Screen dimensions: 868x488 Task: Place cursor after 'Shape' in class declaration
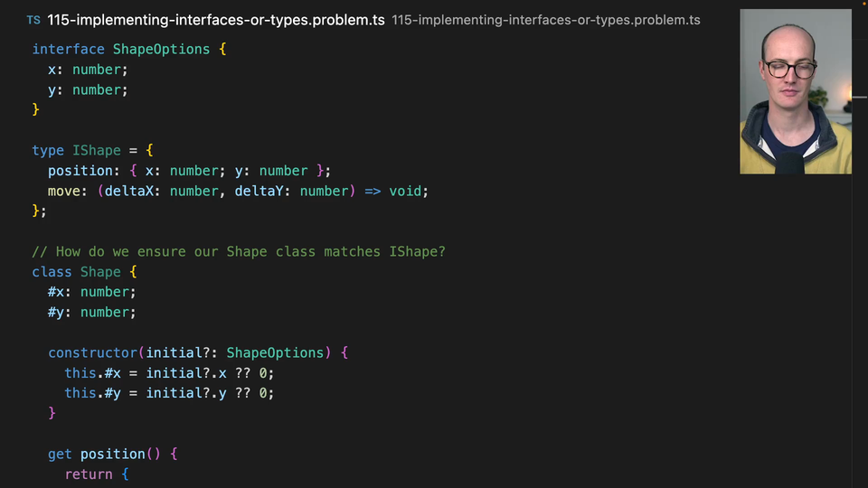(x=121, y=271)
